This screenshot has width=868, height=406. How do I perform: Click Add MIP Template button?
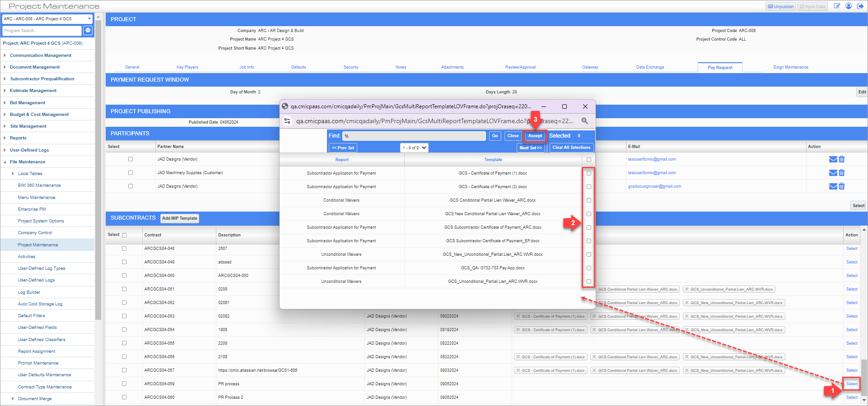tap(180, 218)
